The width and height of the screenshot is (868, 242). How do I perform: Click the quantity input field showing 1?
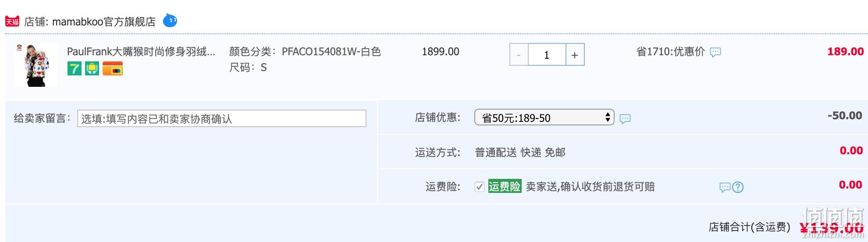(x=547, y=55)
